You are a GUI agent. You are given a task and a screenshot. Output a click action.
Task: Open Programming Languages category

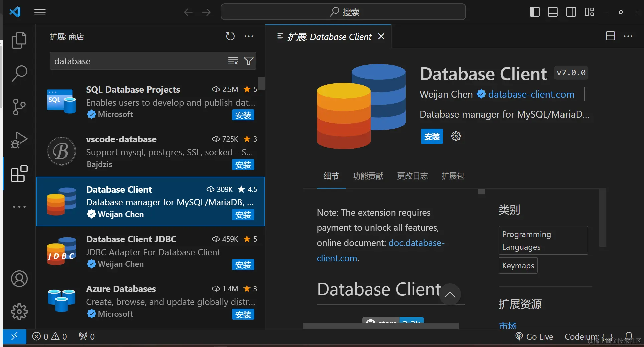pos(543,240)
